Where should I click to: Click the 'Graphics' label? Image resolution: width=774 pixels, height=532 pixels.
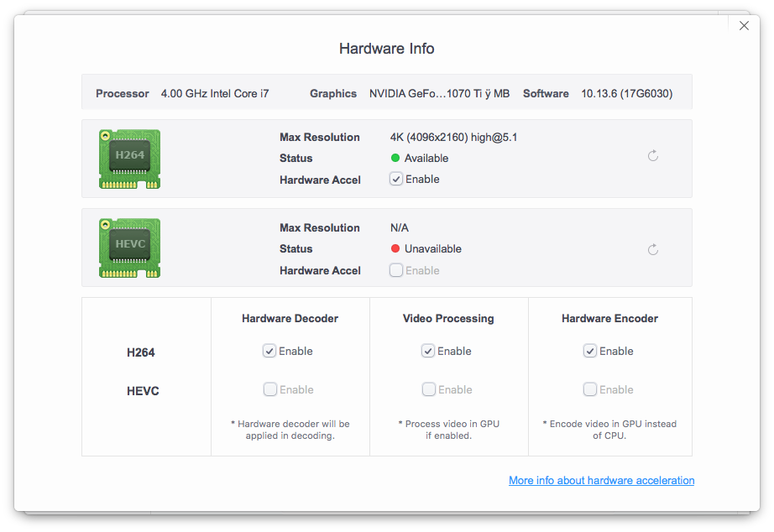(x=333, y=93)
